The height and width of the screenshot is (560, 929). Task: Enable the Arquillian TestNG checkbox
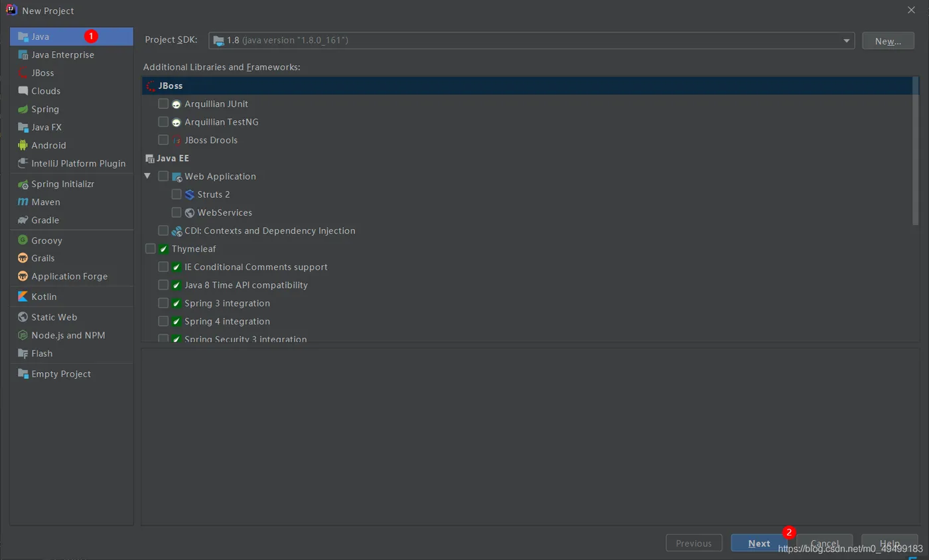(163, 122)
